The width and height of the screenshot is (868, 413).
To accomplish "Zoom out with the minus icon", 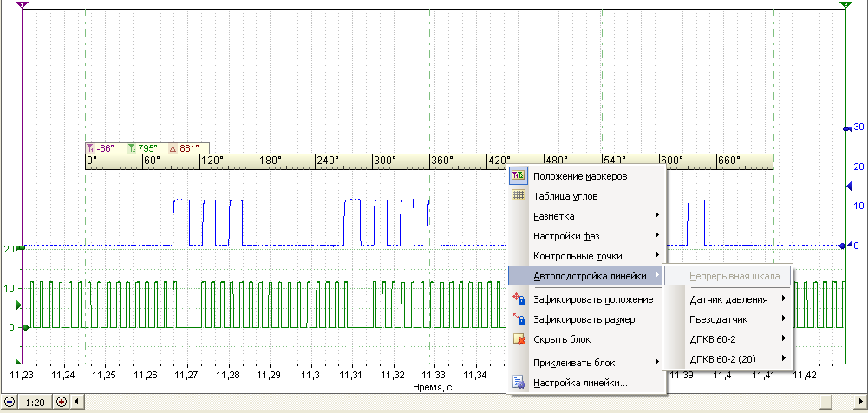I will (x=10, y=402).
